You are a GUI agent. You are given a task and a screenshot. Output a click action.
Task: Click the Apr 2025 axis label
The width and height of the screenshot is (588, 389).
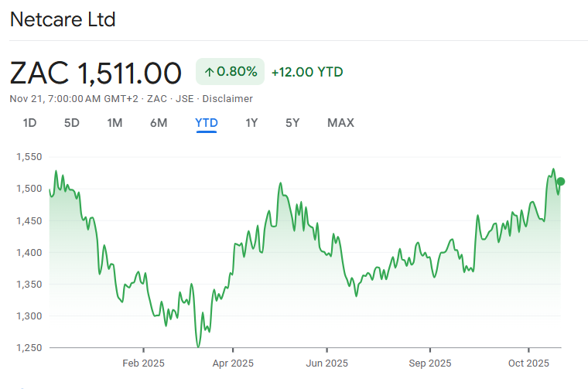pos(233,363)
